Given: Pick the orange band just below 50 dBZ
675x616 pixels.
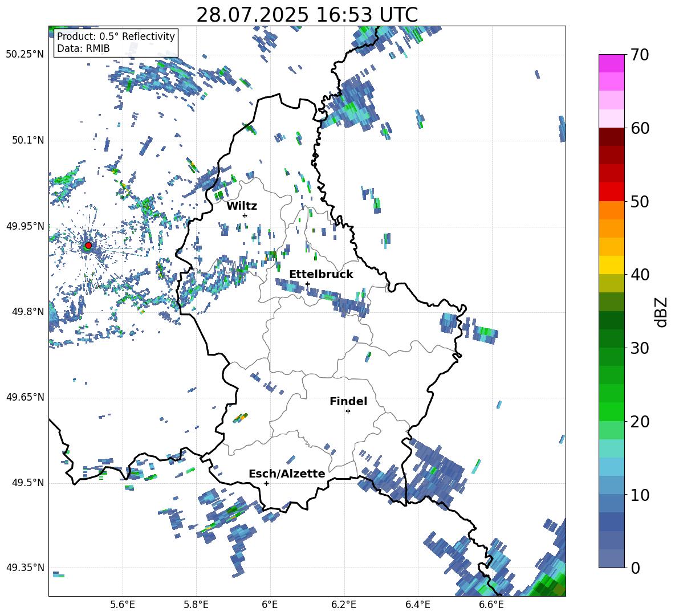Looking at the screenshot, I should tap(611, 210).
